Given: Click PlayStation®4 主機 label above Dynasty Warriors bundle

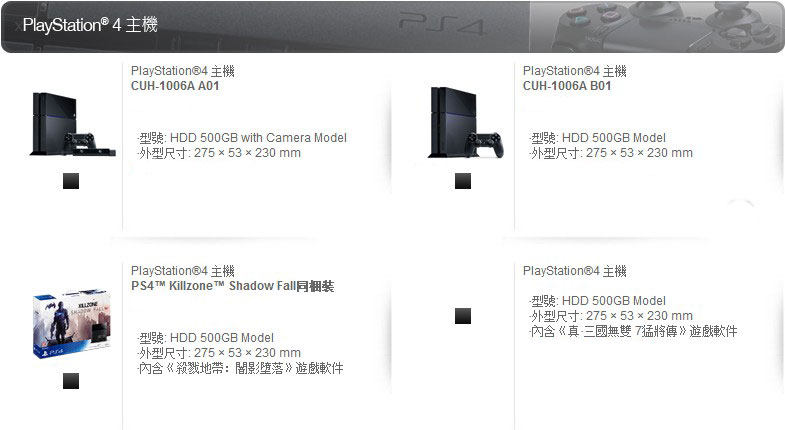Looking at the screenshot, I should 575,271.
